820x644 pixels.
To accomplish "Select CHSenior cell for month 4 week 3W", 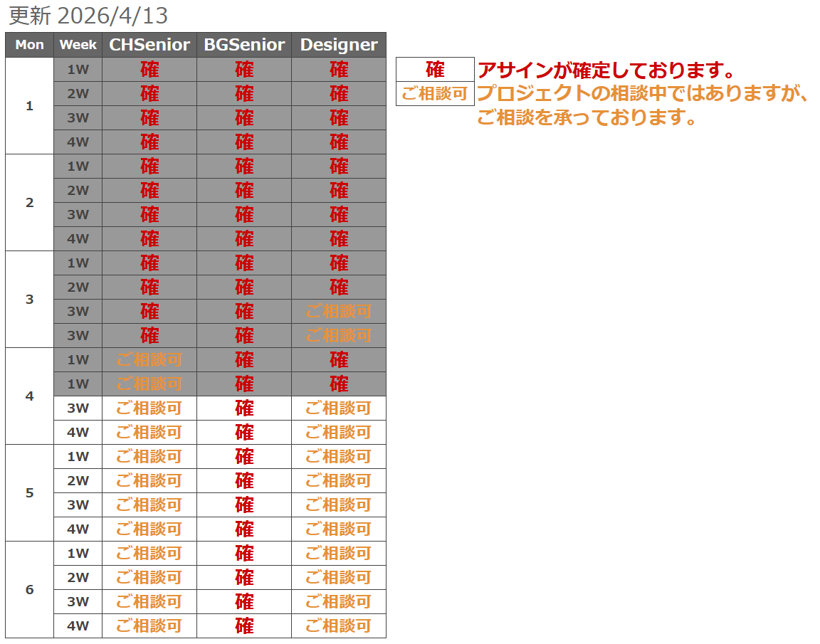I will 149,408.
